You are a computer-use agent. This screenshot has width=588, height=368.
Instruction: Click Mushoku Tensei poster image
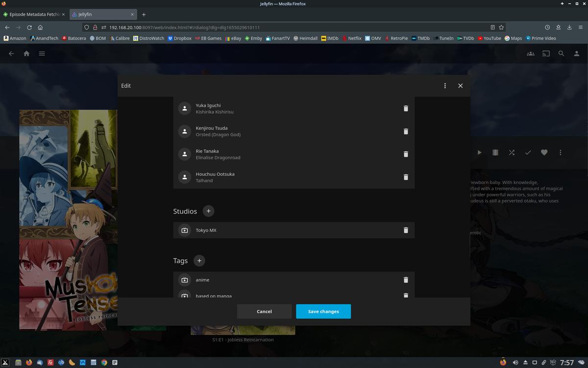(x=68, y=220)
